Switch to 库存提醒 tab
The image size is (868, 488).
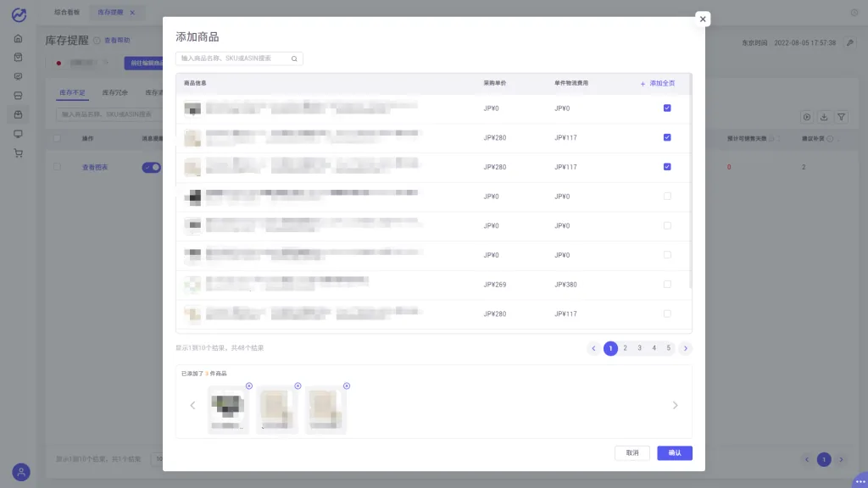click(x=110, y=12)
